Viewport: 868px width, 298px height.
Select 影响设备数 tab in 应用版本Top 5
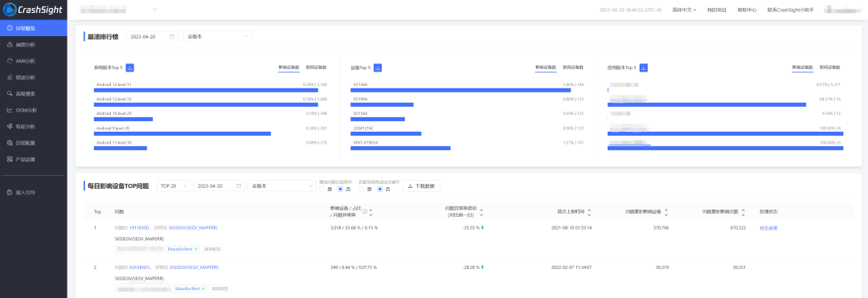pyautogui.click(x=803, y=67)
